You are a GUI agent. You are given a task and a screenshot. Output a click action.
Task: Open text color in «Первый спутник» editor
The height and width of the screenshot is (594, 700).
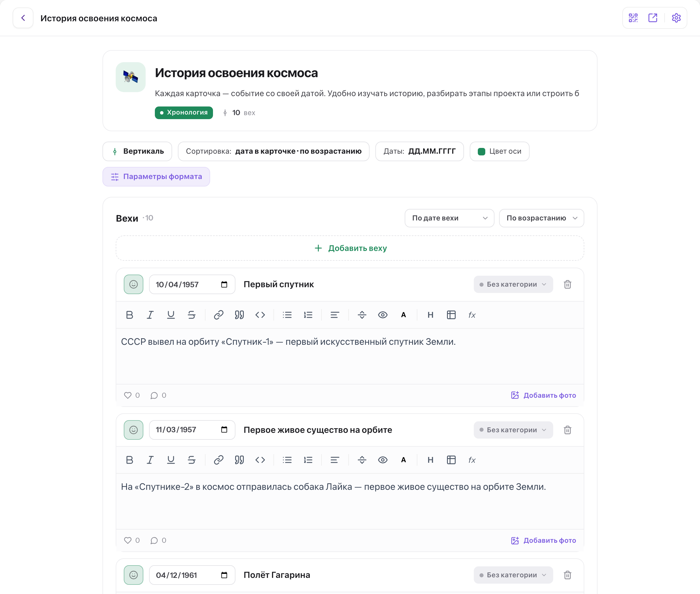403,315
